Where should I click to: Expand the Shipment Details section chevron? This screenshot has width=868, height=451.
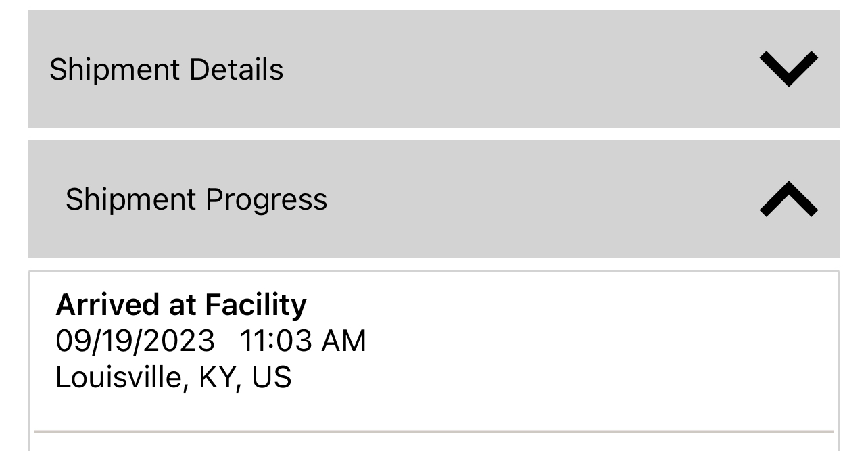[x=788, y=69]
